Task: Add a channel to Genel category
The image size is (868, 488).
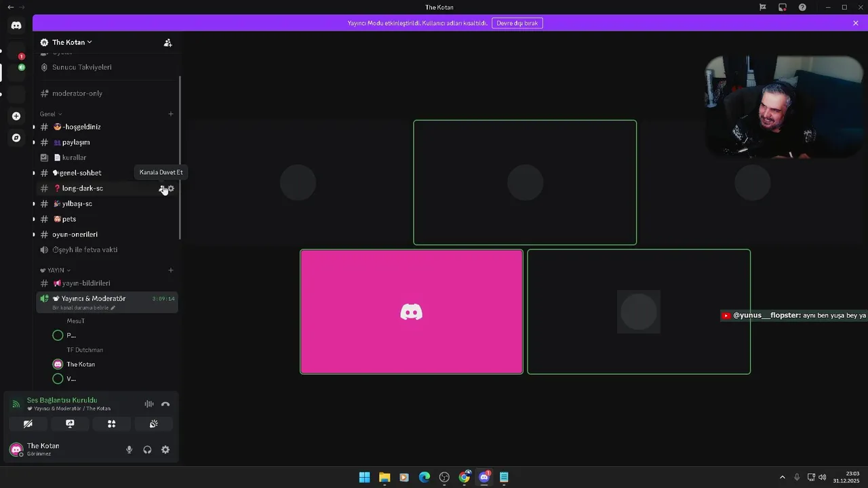Action: 171,114
